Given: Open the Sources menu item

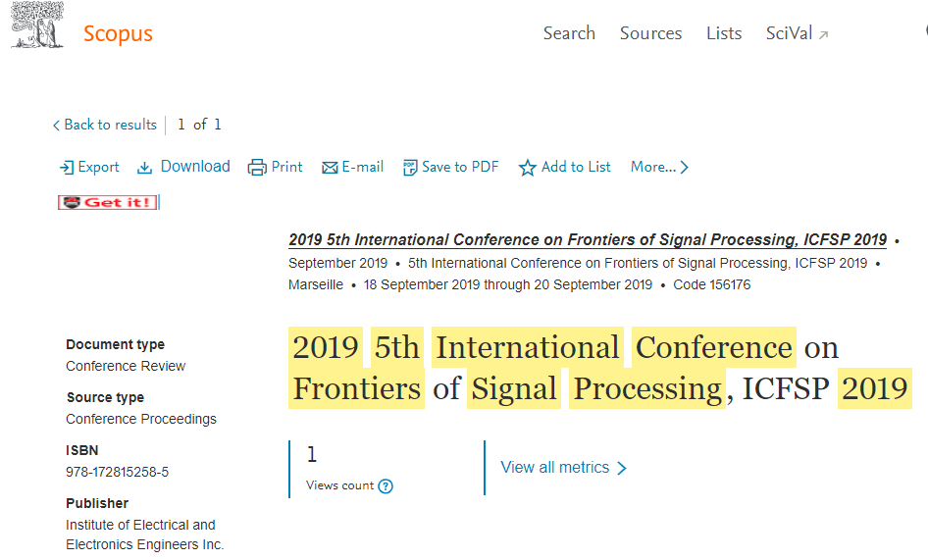Looking at the screenshot, I should [x=651, y=33].
